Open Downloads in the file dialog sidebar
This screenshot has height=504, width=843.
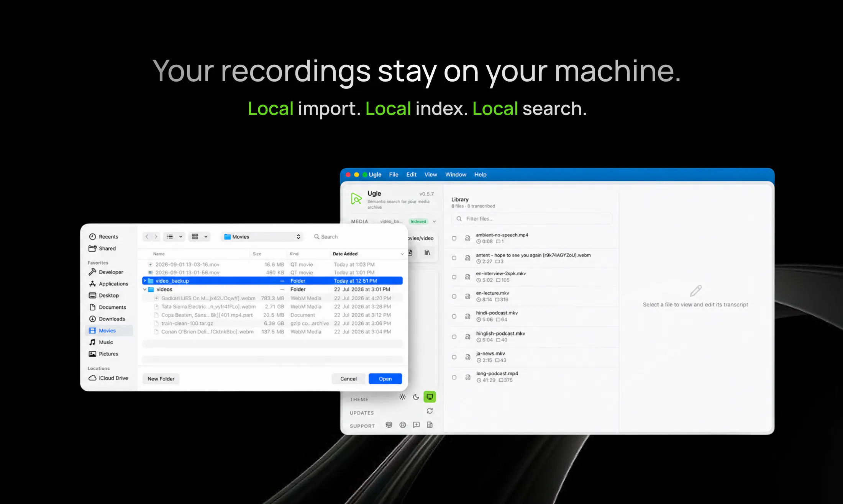tap(107, 319)
